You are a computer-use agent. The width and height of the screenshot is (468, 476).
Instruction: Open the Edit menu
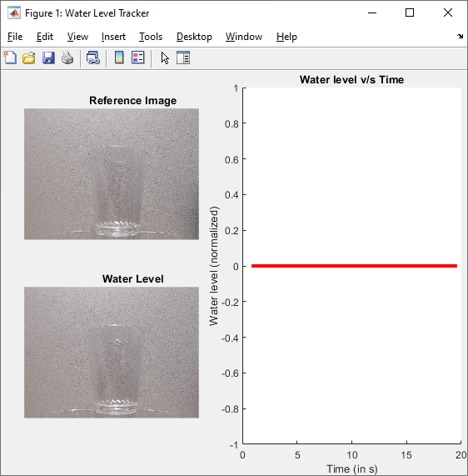(45, 37)
